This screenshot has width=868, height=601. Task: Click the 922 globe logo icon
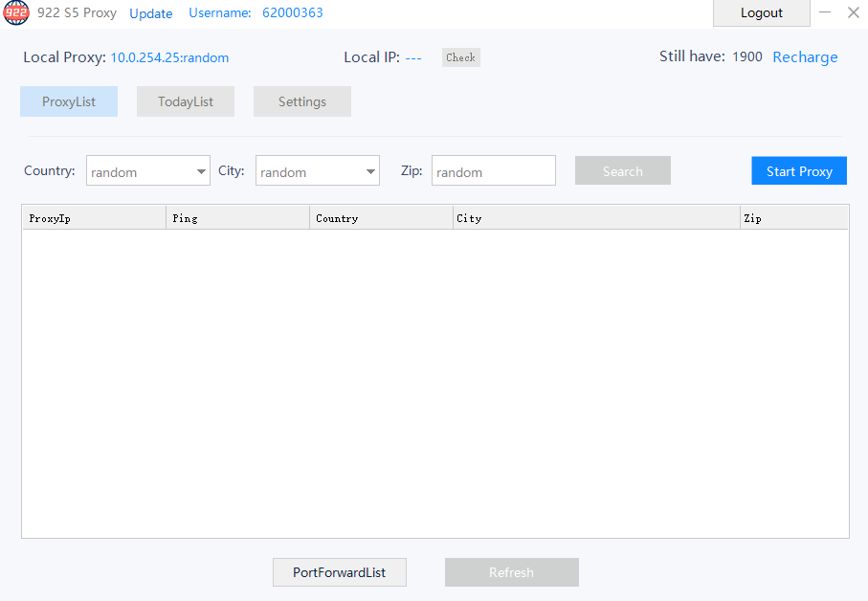(16, 13)
